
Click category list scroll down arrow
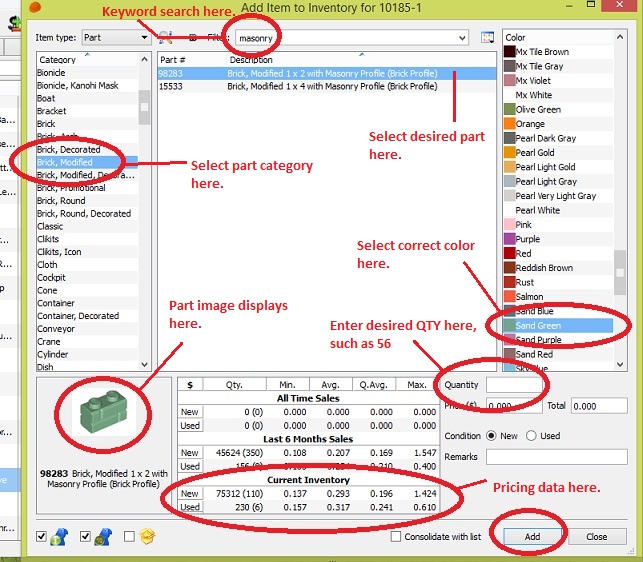(x=144, y=364)
